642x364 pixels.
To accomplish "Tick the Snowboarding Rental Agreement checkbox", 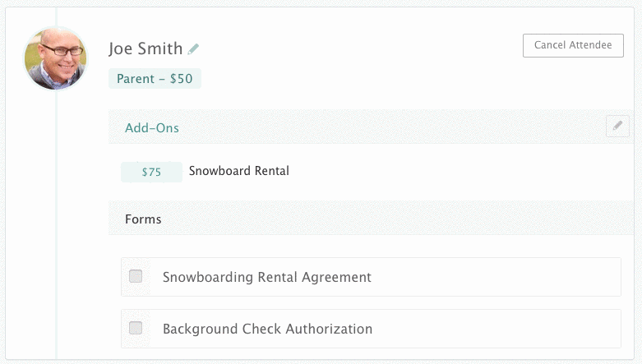I will tap(136, 277).
